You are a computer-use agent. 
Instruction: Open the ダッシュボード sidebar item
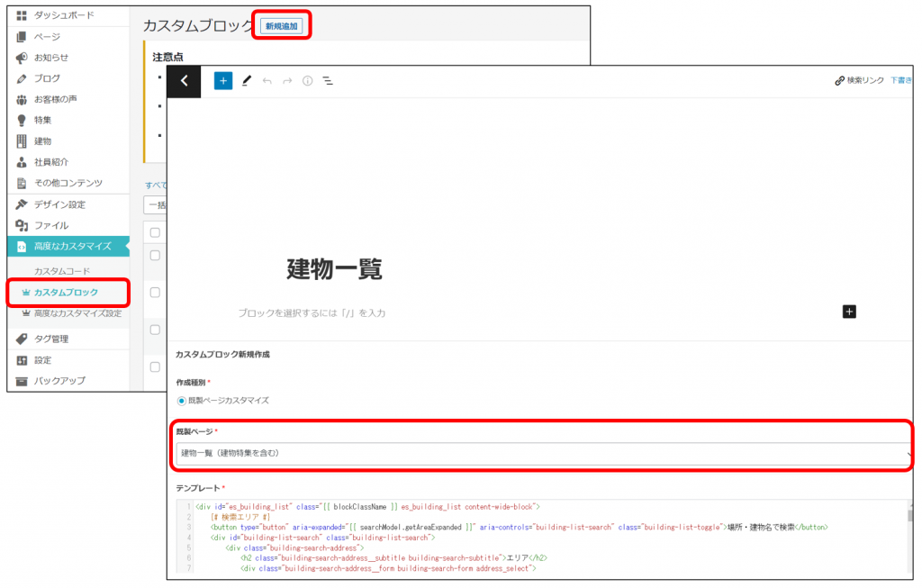pos(65,15)
